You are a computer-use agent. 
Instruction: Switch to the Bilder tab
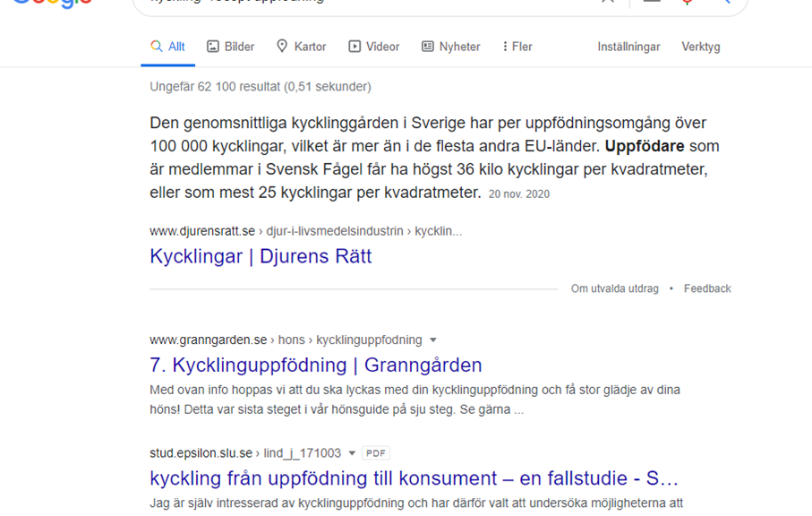tap(230, 47)
